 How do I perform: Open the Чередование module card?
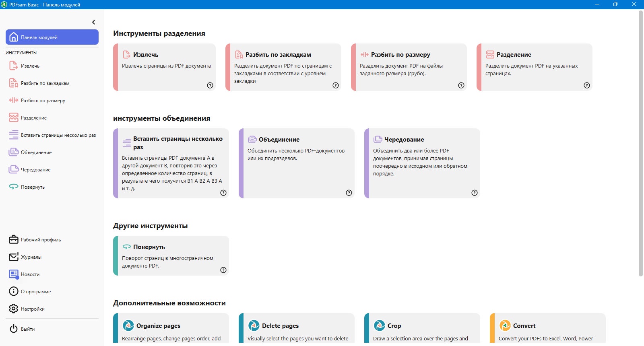422,163
